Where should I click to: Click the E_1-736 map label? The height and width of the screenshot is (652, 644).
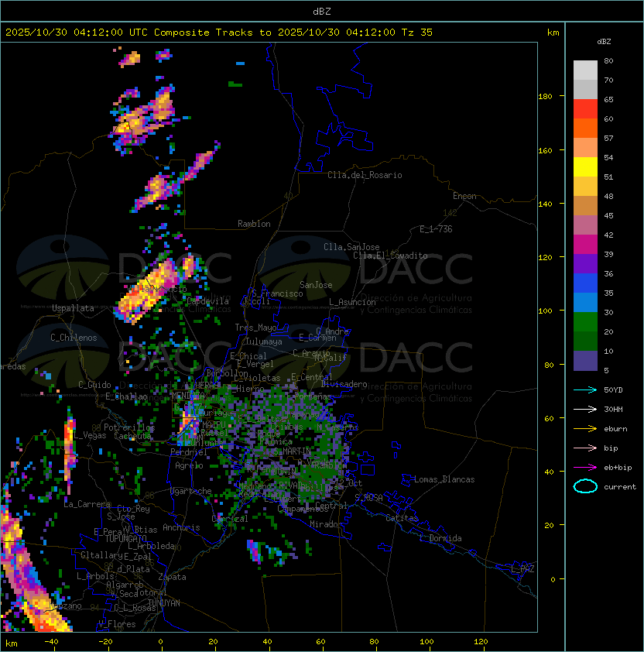tap(436, 229)
